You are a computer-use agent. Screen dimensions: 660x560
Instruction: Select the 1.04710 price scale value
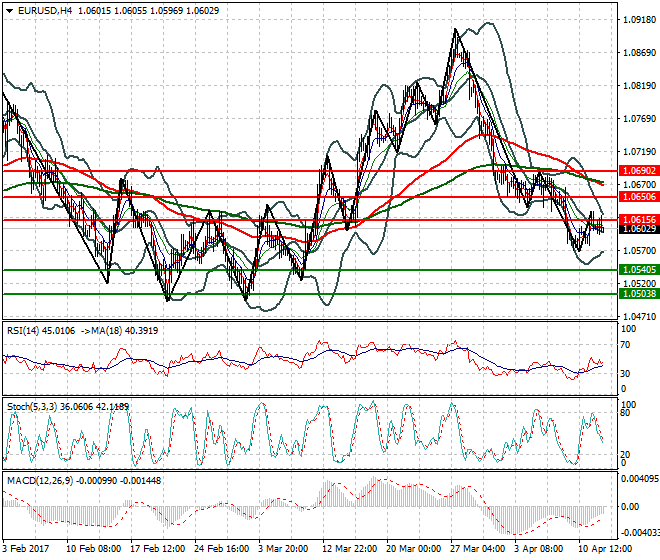pyautogui.click(x=639, y=316)
